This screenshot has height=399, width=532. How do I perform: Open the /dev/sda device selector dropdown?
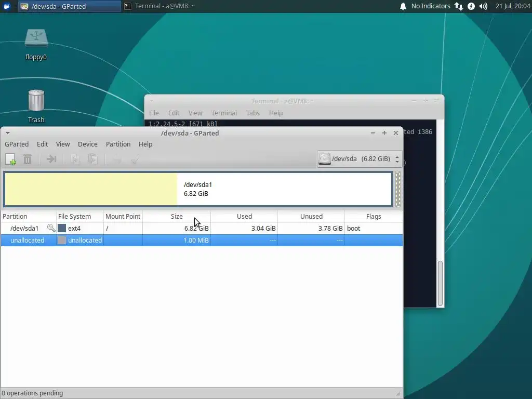tap(360, 159)
